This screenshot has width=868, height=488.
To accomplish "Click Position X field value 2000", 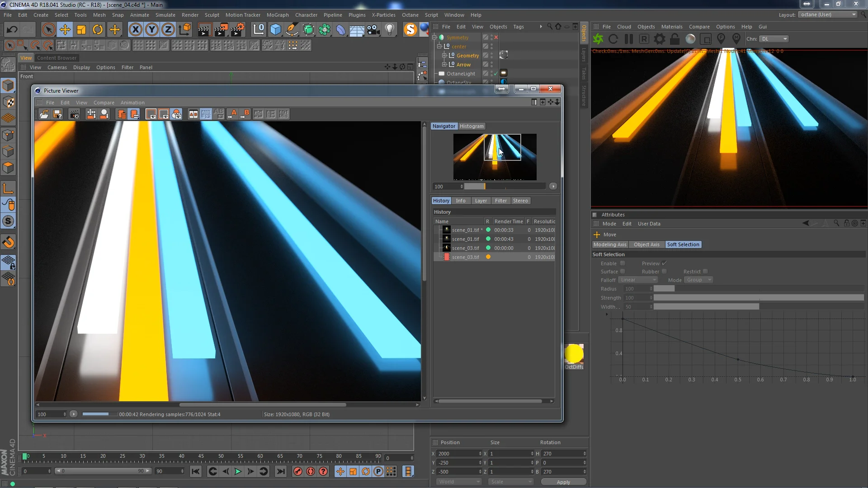I will coord(459,453).
